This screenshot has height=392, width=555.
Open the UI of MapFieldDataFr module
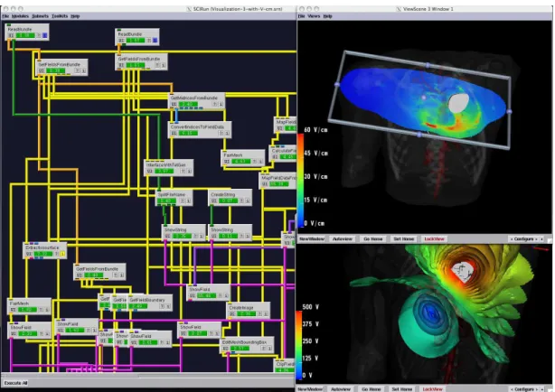(265, 184)
